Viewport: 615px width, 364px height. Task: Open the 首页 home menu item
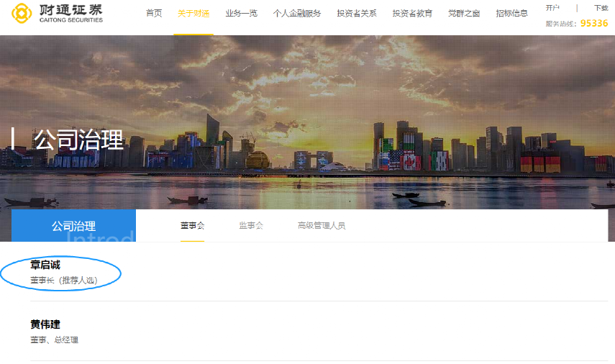point(154,14)
